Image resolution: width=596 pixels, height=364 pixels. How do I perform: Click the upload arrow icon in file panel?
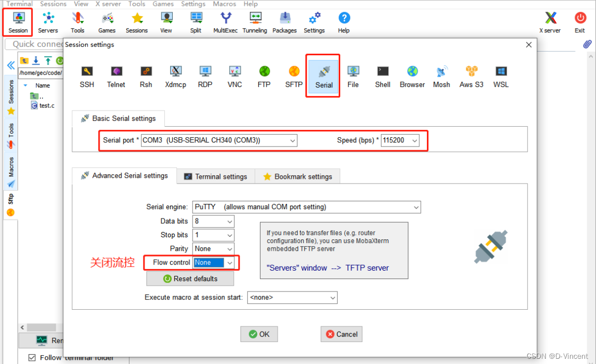pyautogui.click(x=48, y=60)
